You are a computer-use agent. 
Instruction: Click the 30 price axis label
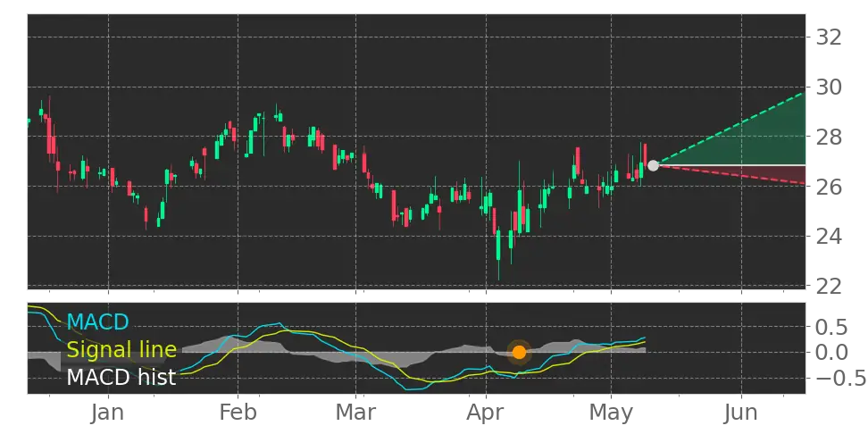(x=829, y=88)
